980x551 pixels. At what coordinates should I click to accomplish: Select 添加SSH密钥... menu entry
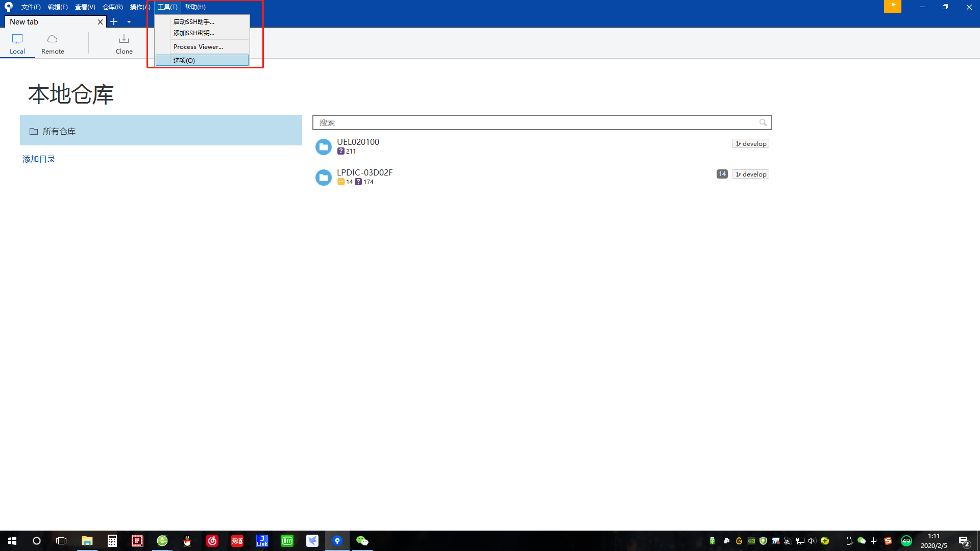202,33
